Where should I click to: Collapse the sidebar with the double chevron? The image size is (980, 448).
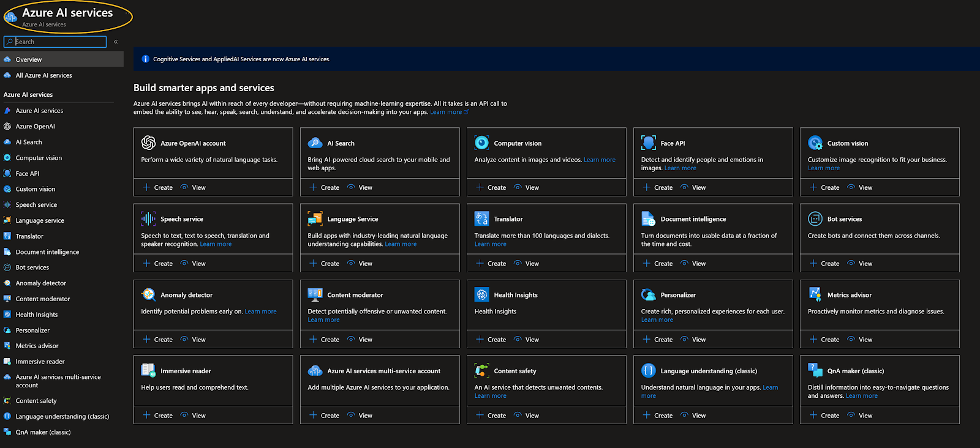(x=116, y=42)
